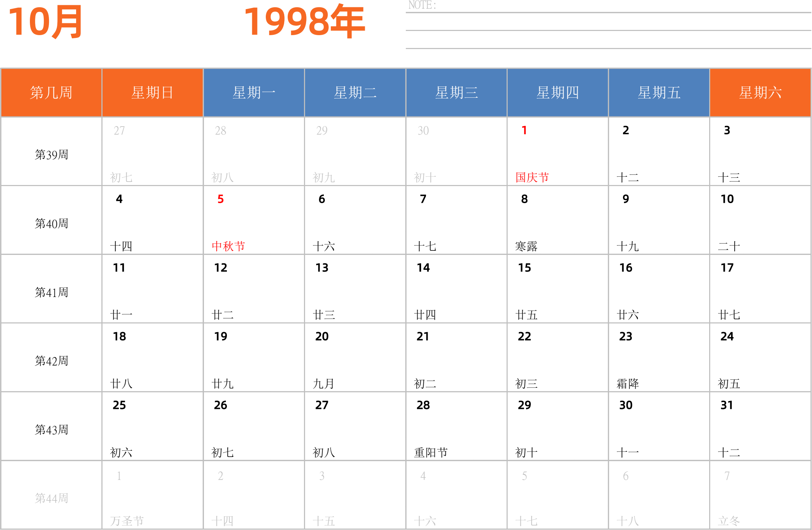Click date 12 in the Monday column

pos(221,268)
